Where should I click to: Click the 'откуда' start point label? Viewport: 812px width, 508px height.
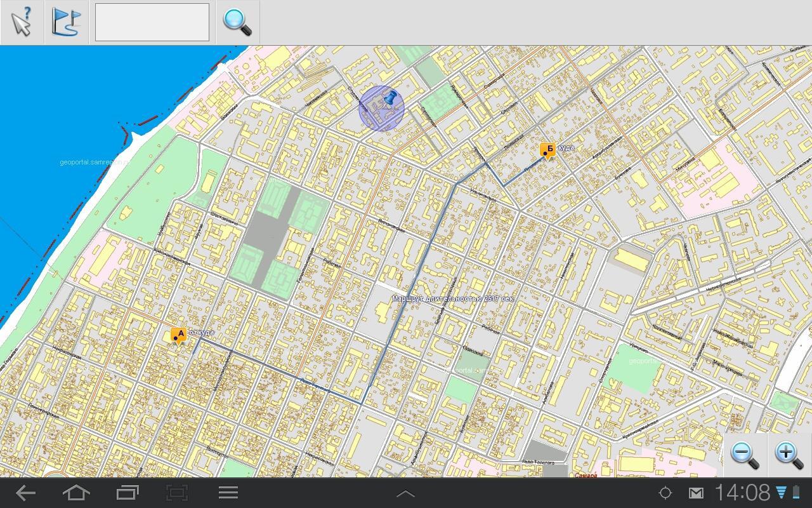point(200,333)
